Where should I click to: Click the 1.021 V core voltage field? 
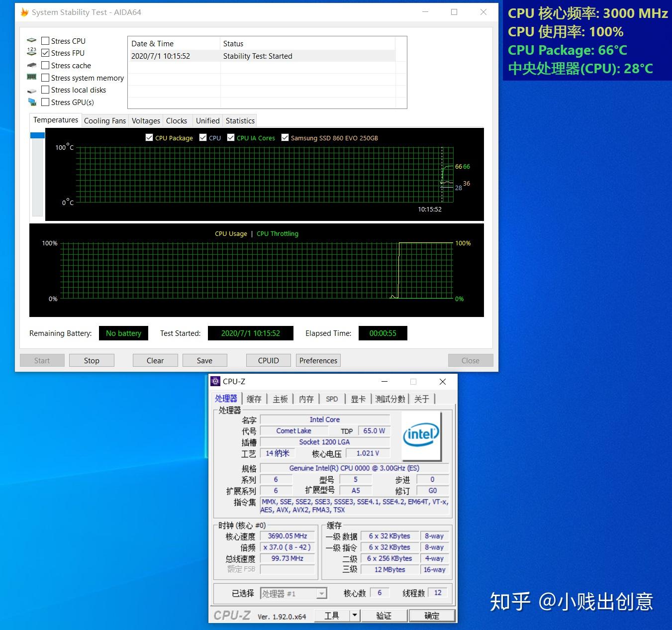pyautogui.click(x=368, y=453)
